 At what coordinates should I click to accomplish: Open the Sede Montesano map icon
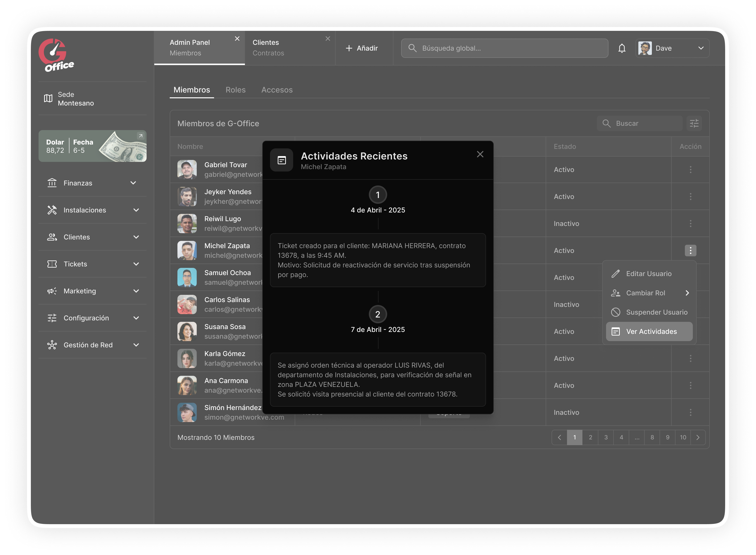(48, 99)
